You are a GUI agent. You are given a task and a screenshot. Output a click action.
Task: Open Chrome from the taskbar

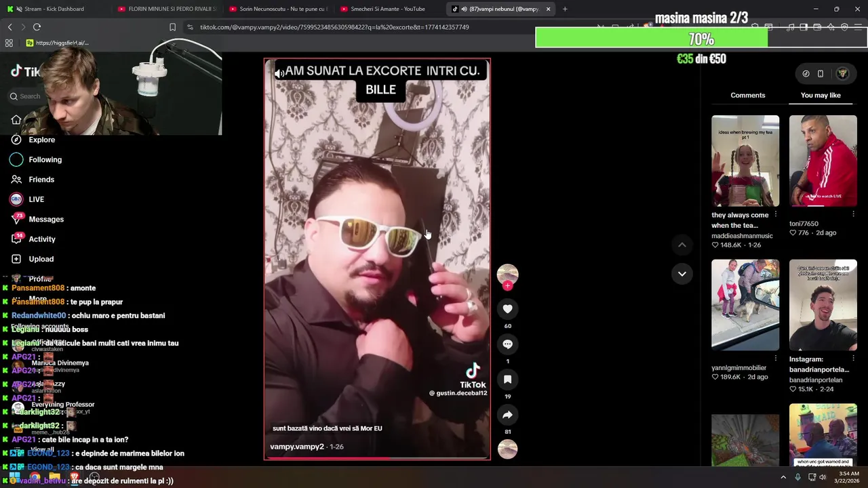click(x=35, y=477)
